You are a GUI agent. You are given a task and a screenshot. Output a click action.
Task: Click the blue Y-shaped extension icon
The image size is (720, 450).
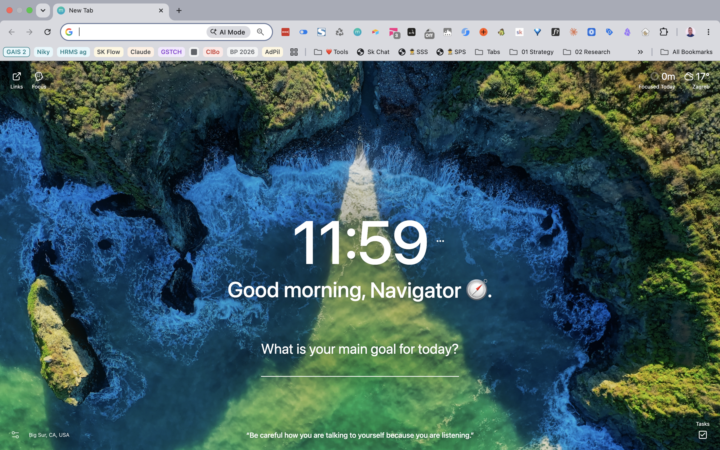tap(537, 32)
